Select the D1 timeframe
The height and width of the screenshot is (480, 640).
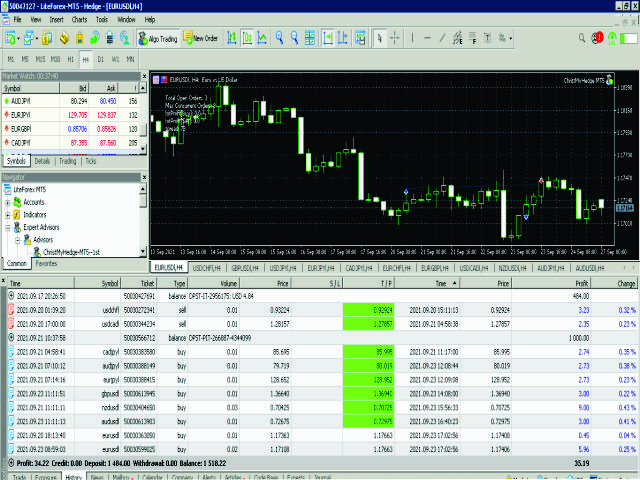click(x=100, y=60)
